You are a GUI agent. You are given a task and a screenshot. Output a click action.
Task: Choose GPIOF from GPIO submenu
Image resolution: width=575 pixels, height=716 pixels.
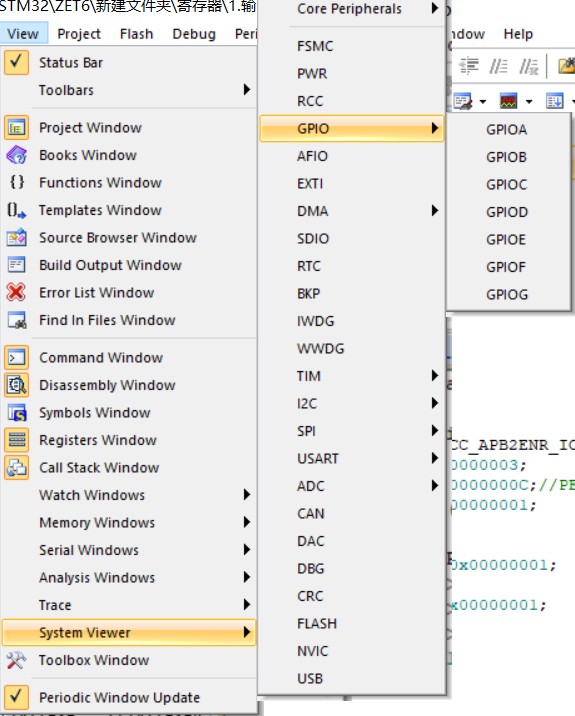coord(507,267)
